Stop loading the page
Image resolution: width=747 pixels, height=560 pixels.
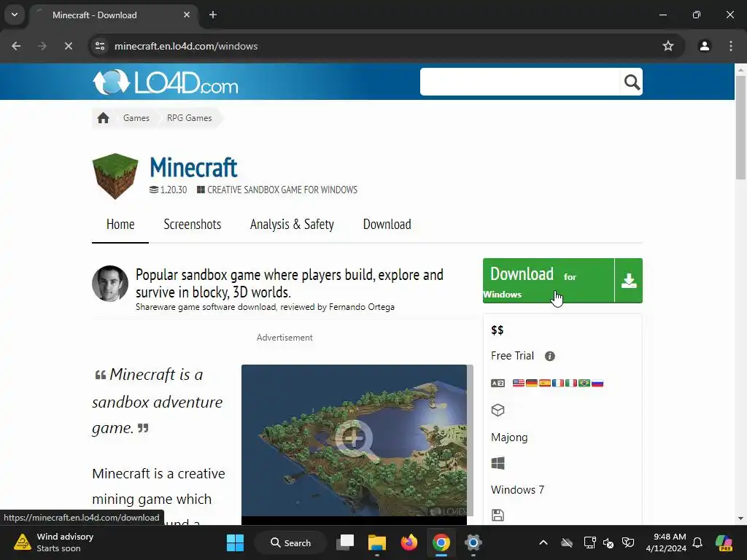pos(68,46)
